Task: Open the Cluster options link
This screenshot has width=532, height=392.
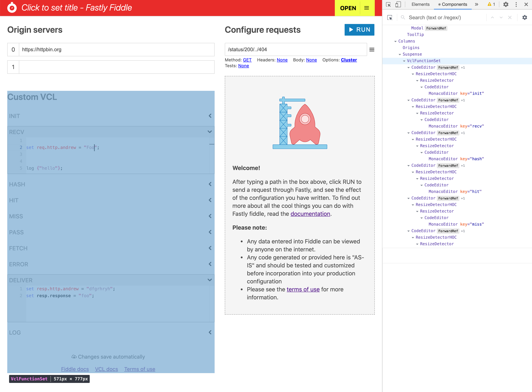Action: click(x=349, y=60)
